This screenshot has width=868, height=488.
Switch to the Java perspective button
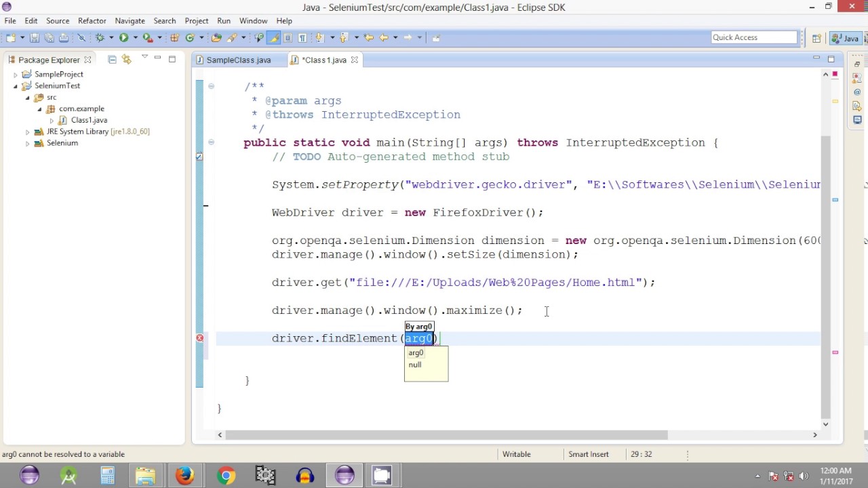[846, 38]
